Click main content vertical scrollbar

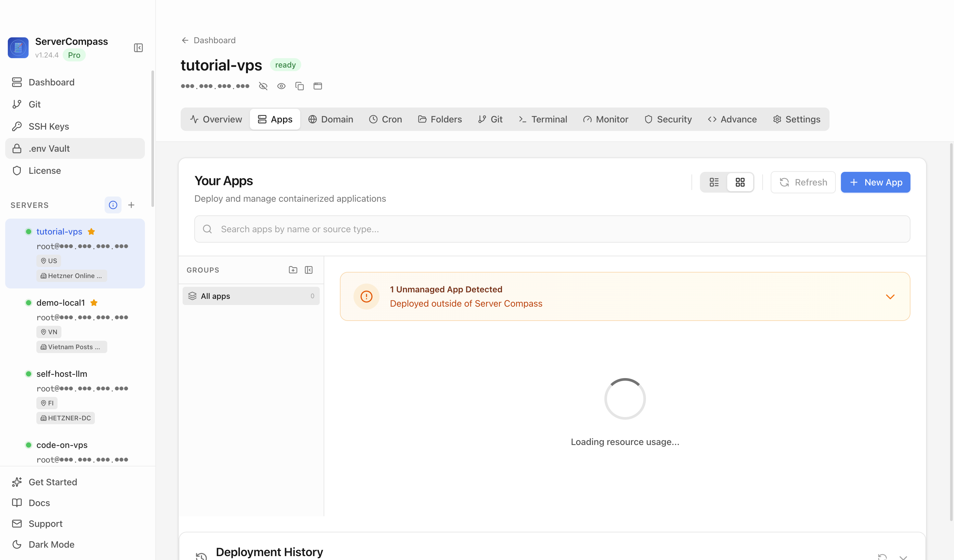(951, 332)
